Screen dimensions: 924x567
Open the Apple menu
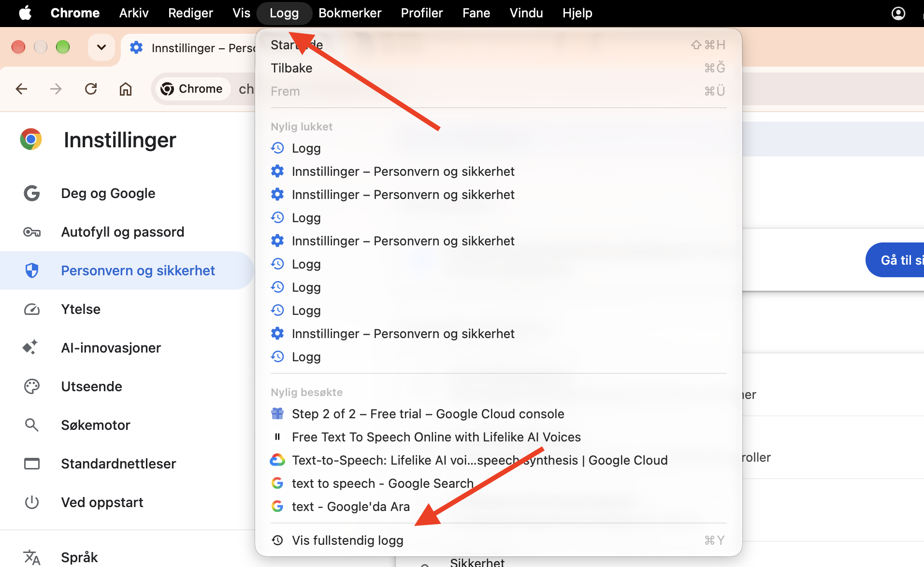tap(25, 13)
